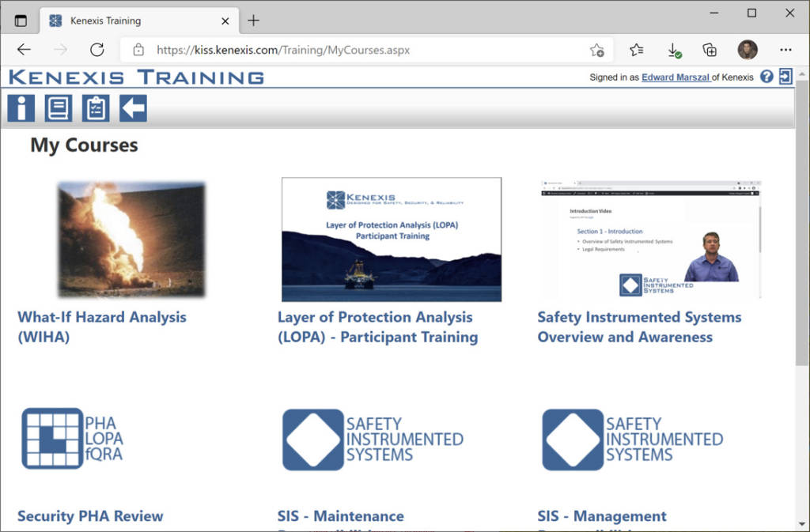810x532 pixels.
Task: Click the browser back navigation arrow
Action: pyautogui.click(x=24, y=49)
